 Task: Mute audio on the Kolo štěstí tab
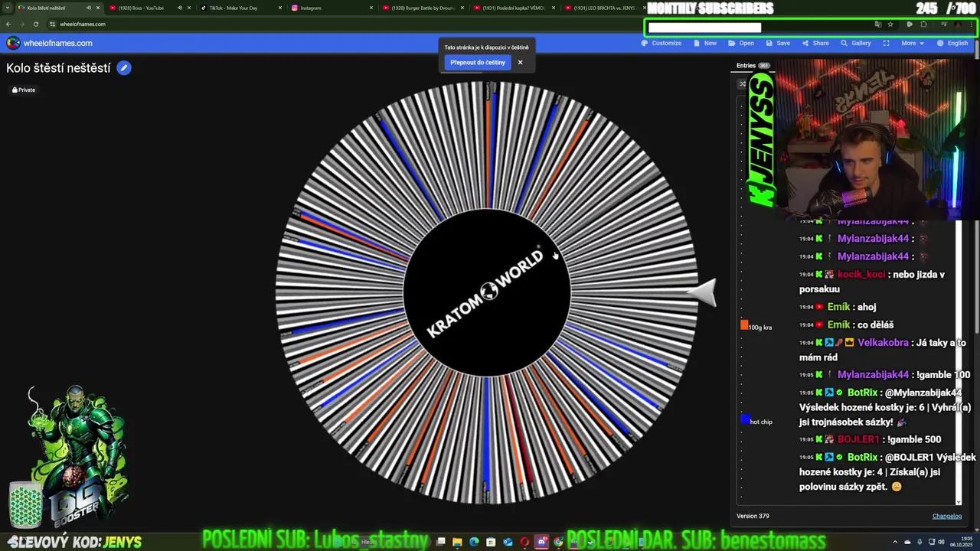point(89,8)
